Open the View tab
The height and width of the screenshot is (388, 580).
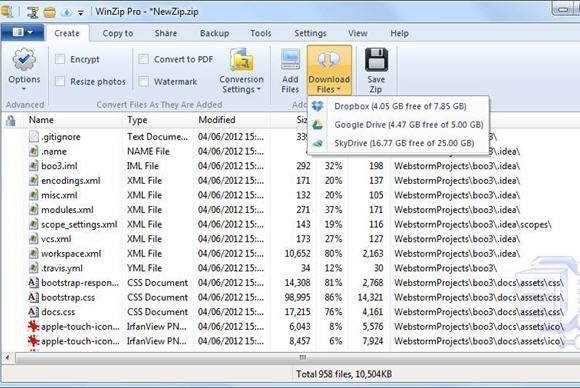tap(358, 33)
